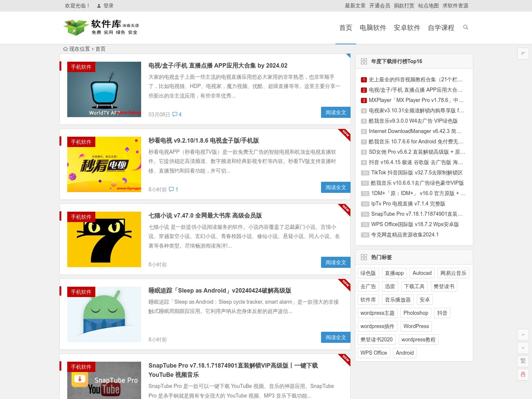Open ranking item IpTv Pro 电视直播 v7.1.4
The width and height of the screenshot is (532, 399).
click(408, 204)
